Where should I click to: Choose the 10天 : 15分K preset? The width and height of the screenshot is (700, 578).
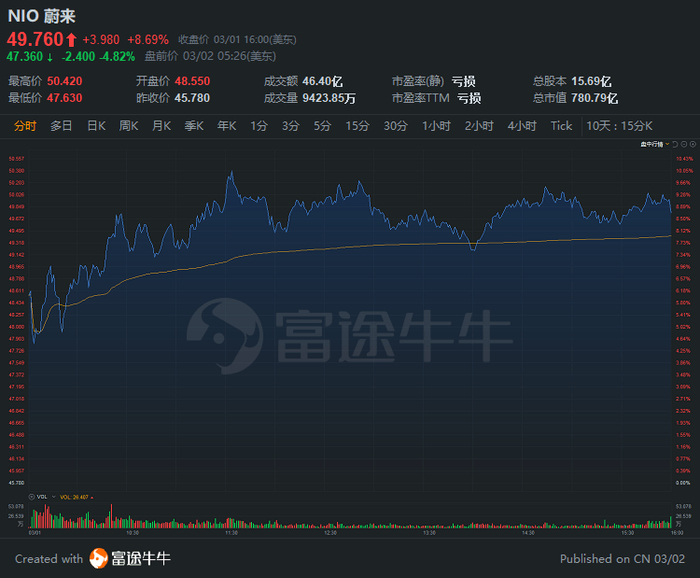pos(619,126)
